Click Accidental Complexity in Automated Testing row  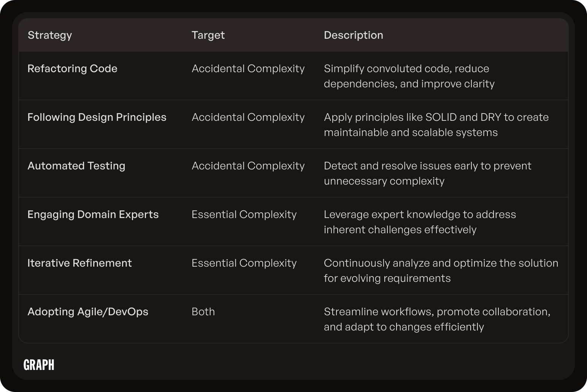tap(248, 166)
